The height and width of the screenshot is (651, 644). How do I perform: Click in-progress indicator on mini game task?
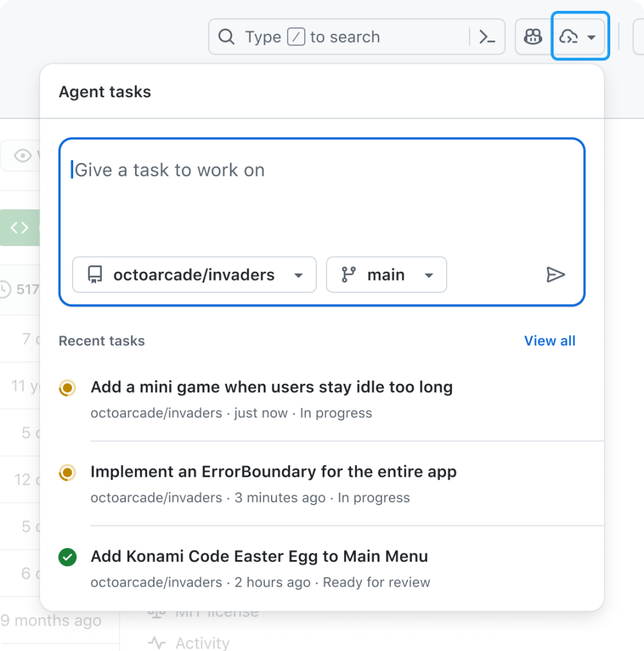(x=67, y=388)
